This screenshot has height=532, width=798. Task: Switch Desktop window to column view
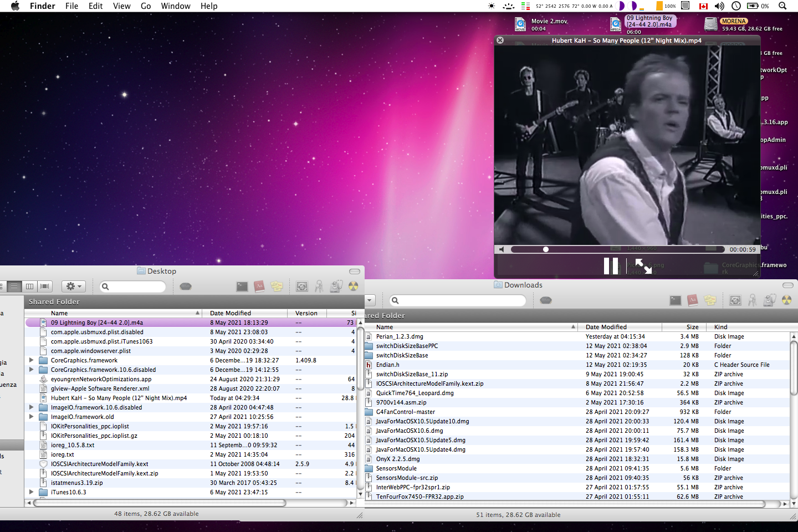(30, 287)
